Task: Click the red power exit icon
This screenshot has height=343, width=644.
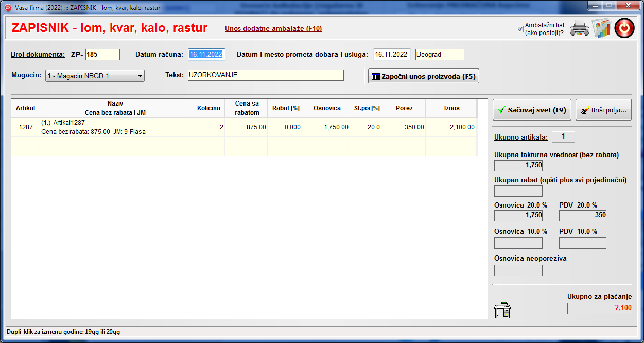Action: (x=624, y=28)
